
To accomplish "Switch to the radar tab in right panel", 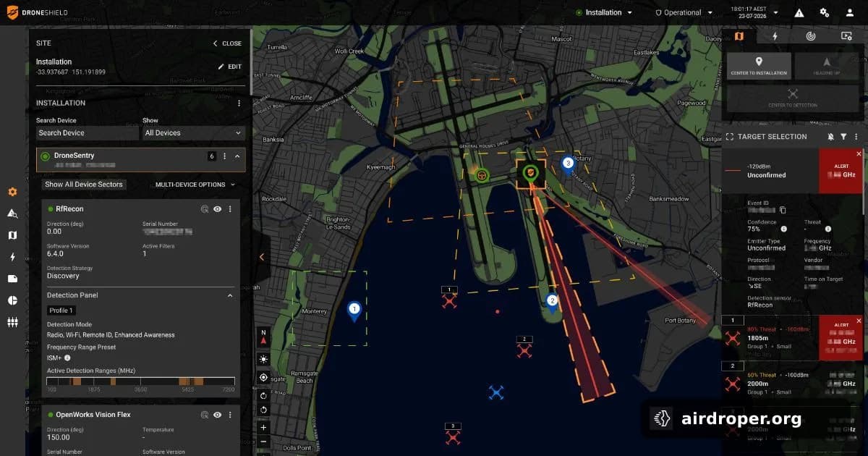I will tap(811, 36).
